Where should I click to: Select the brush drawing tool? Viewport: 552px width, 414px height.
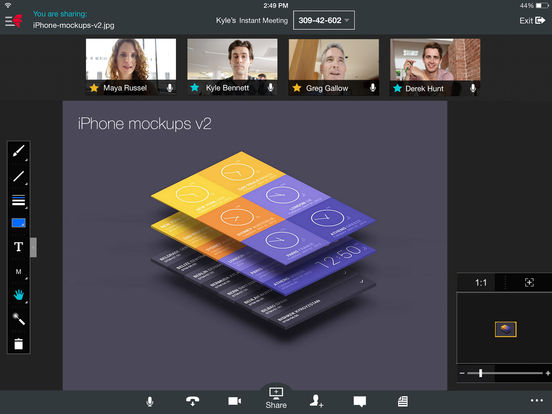click(18, 151)
